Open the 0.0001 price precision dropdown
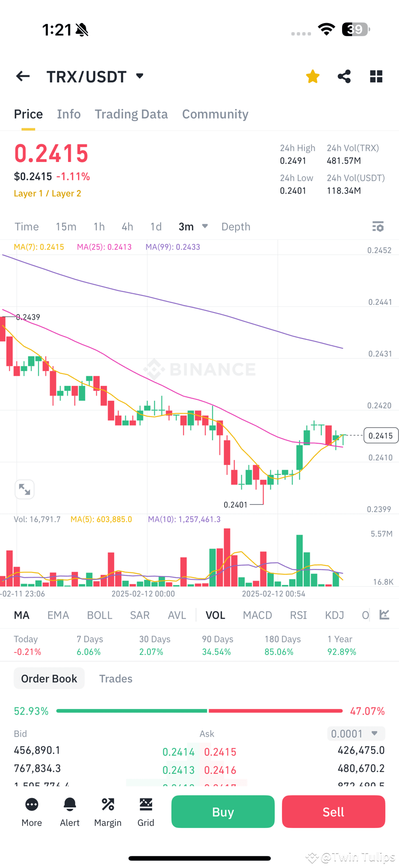 tap(356, 733)
